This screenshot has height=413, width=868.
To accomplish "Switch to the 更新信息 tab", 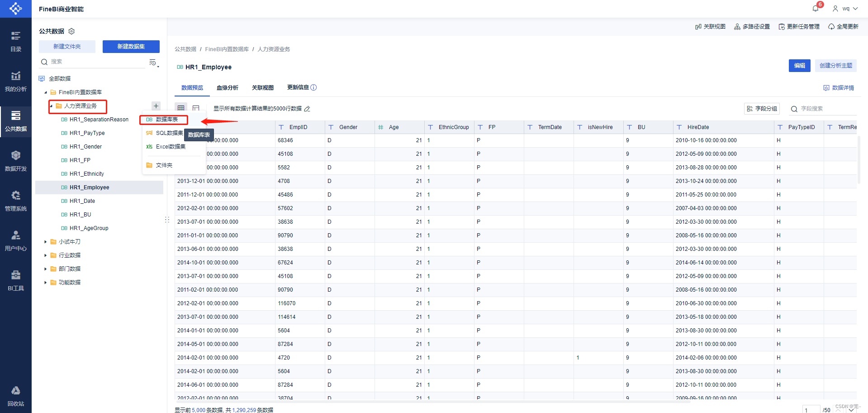I will (298, 87).
